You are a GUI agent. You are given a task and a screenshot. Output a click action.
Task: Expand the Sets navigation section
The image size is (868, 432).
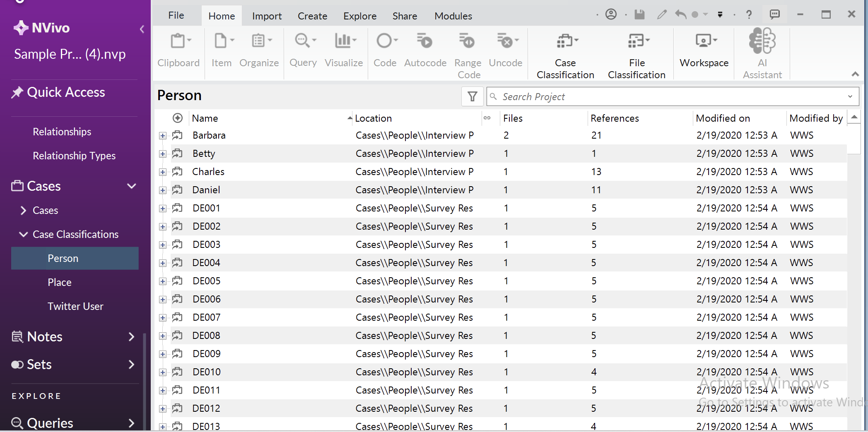tap(132, 365)
